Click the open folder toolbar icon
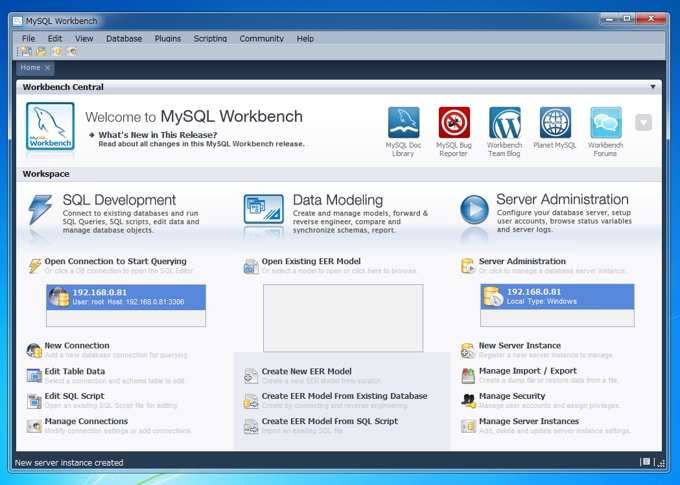The width and height of the screenshot is (680, 485). [42, 51]
